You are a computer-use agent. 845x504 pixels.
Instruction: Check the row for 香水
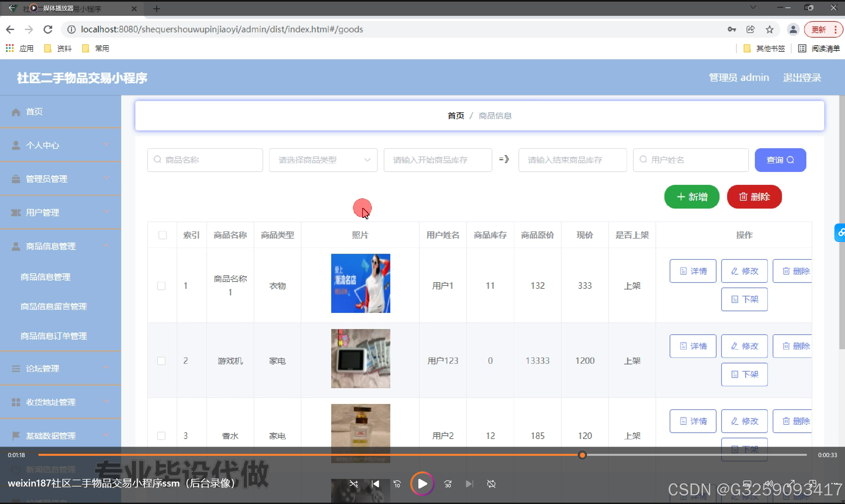click(x=161, y=436)
